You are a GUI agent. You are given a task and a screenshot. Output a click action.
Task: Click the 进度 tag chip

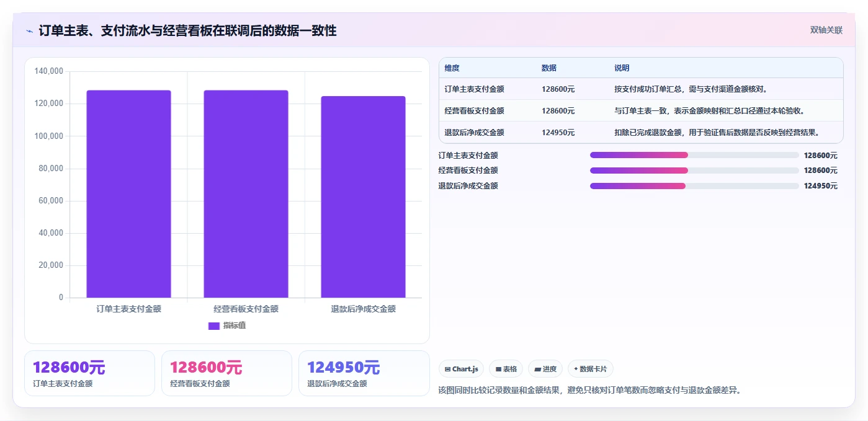pos(545,369)
